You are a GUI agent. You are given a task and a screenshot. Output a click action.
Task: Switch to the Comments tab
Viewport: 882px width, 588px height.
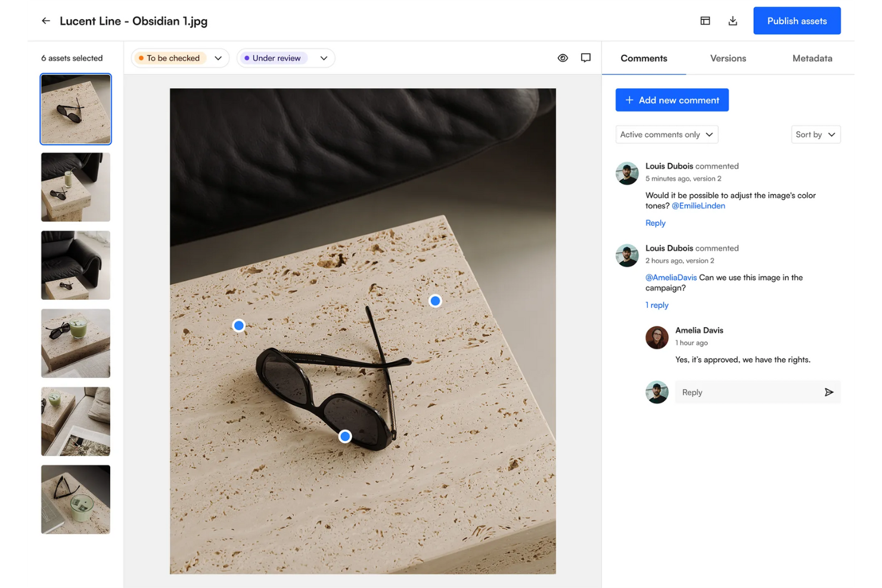click(x=644, y=58)
